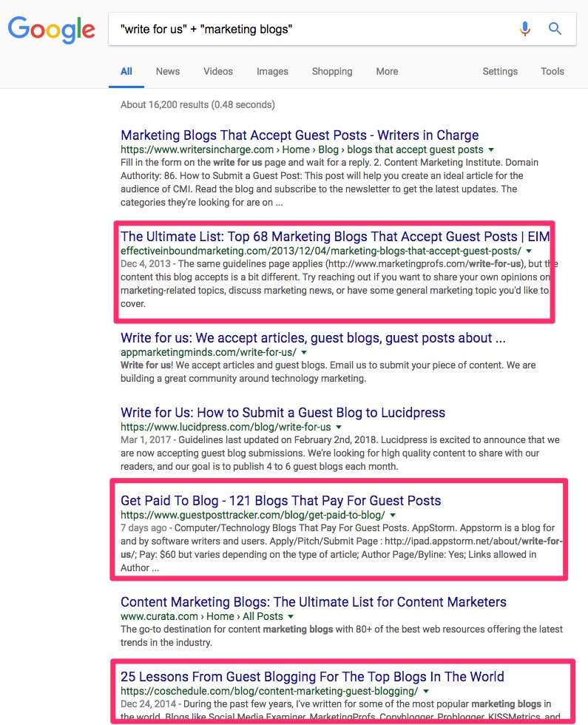Click the writersincharge.com breadcrumb URL text

(x=302, y=149)
